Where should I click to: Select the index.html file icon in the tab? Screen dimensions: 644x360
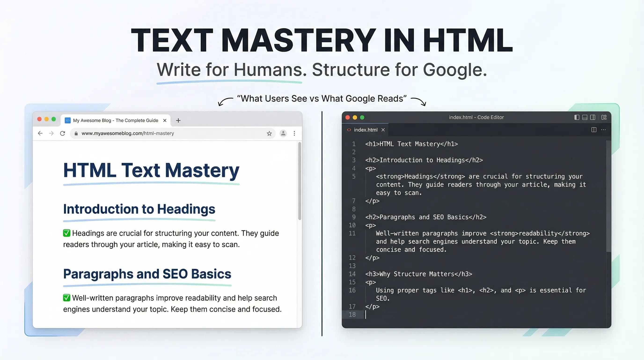(349, 130)
